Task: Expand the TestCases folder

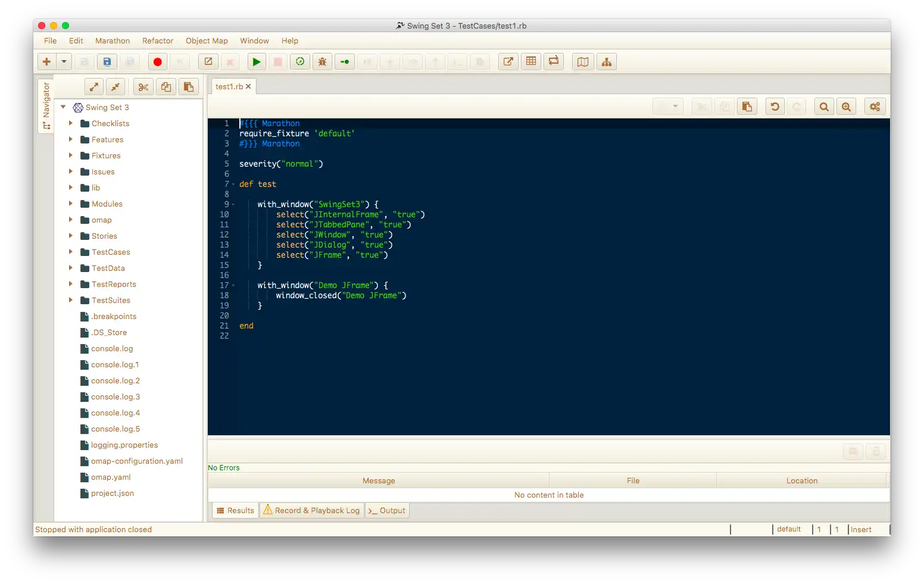Action: (x=71, y=252)
